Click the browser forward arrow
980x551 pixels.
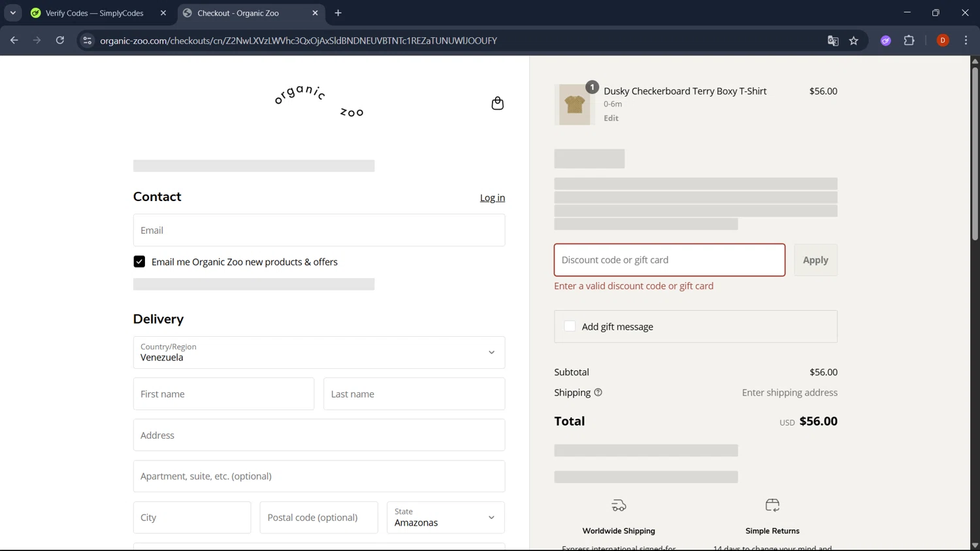coord(37,40)
